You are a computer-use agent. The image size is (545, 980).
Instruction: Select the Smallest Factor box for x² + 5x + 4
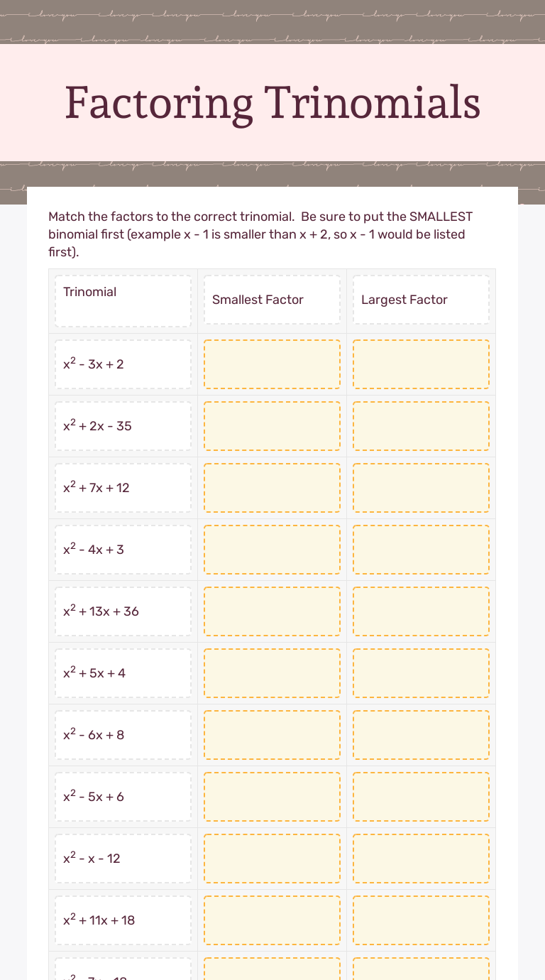pos(272,673)
